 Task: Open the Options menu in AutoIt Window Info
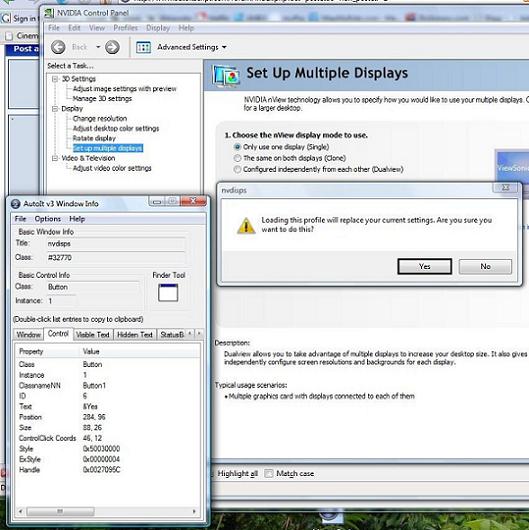pyautogui.click(x=48, y=219)
